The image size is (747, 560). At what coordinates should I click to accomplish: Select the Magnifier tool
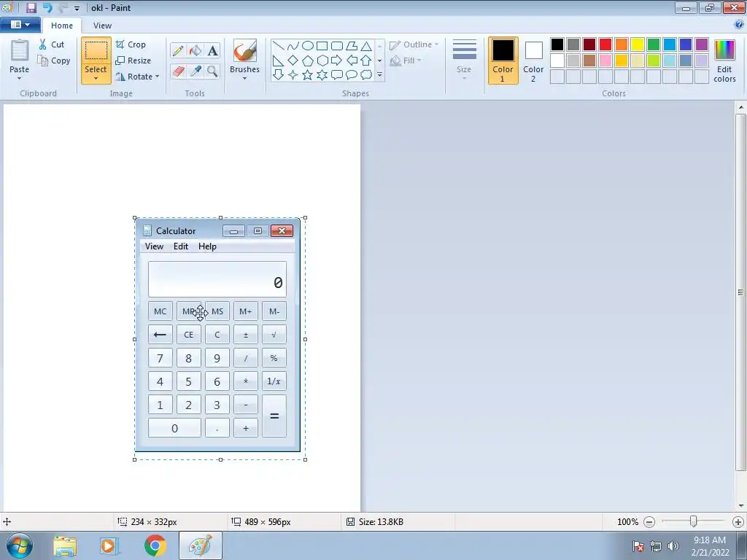212,71
